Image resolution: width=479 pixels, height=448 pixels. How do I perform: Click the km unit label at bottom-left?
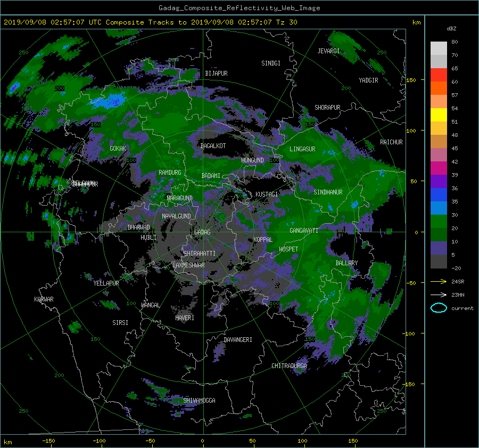(x=8, y=442)
